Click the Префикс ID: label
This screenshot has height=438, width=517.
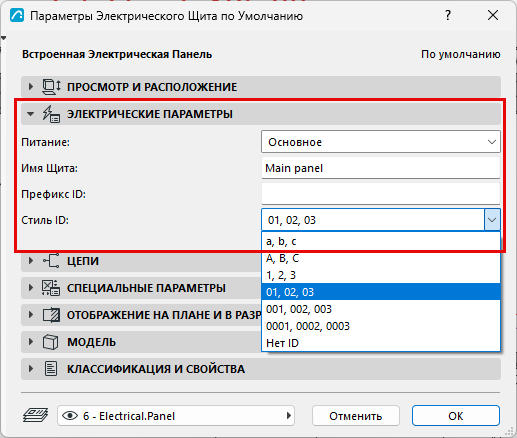53,194
